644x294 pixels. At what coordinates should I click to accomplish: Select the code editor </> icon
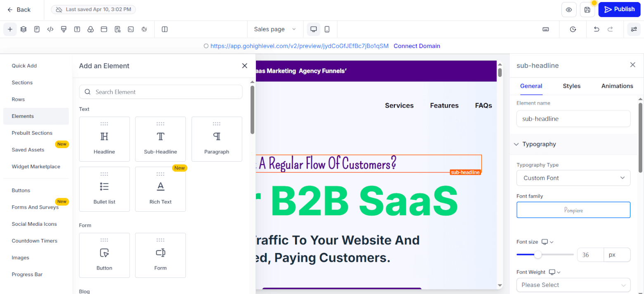point(50,29)
